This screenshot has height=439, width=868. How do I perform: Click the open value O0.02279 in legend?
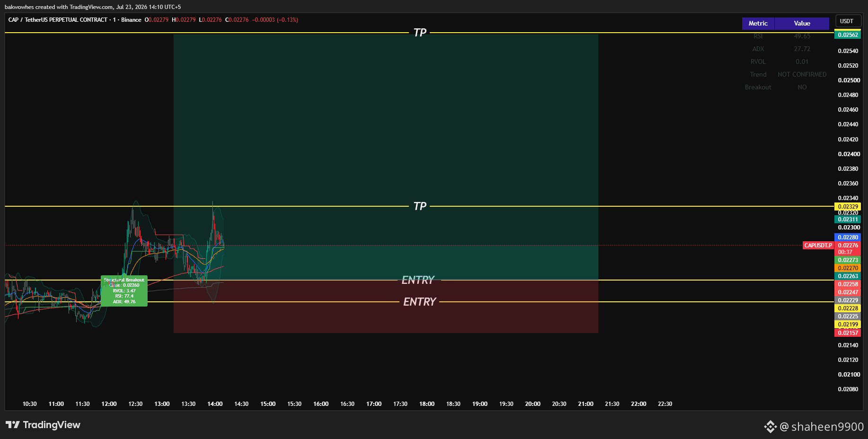pos(157,20)
